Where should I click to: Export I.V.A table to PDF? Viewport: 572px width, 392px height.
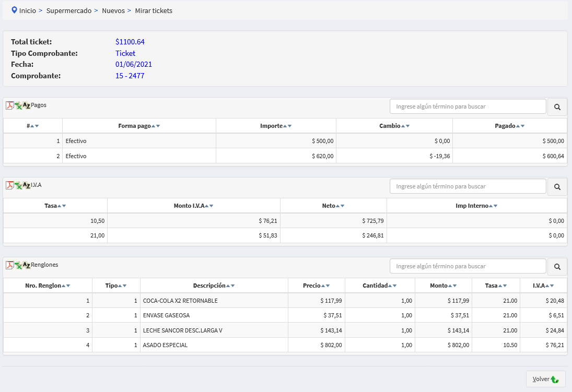pos(10,185)
